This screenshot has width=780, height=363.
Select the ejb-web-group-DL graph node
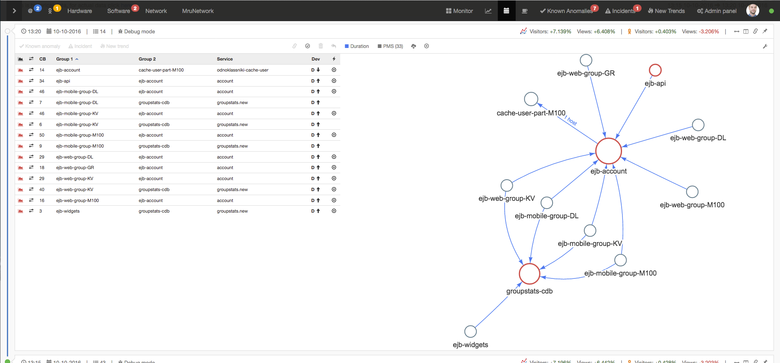(x=698, y=125)
